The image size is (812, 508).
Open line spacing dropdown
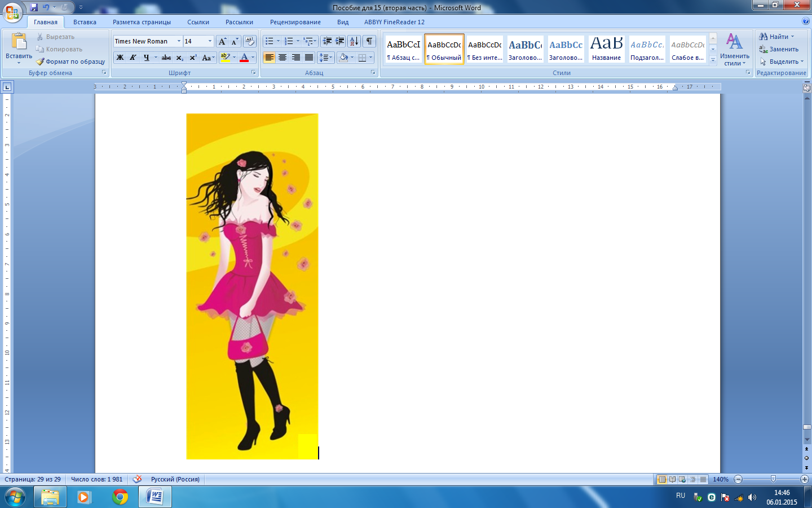(326, 58)
